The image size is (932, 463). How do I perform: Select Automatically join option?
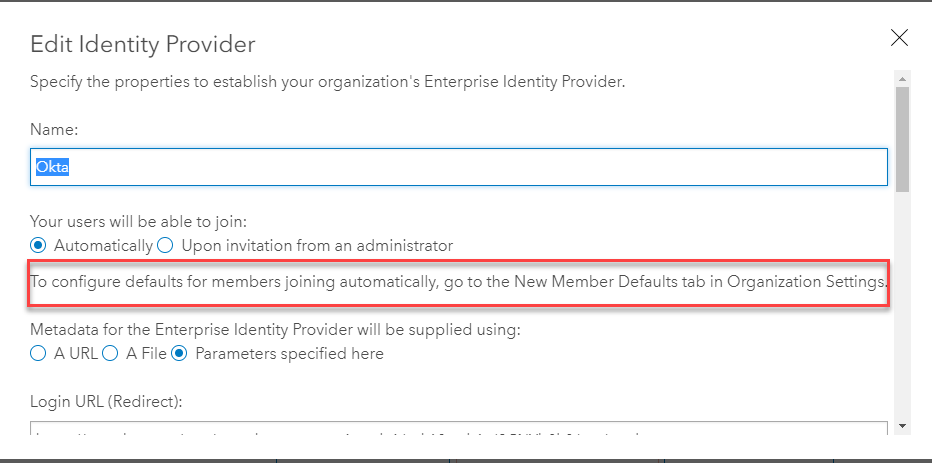coord(39,245)
